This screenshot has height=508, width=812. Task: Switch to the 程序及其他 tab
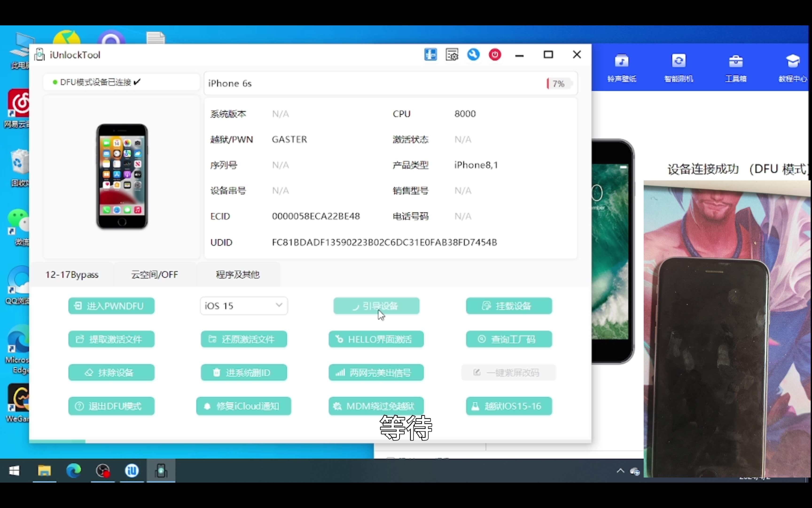(x=238, y=274)
